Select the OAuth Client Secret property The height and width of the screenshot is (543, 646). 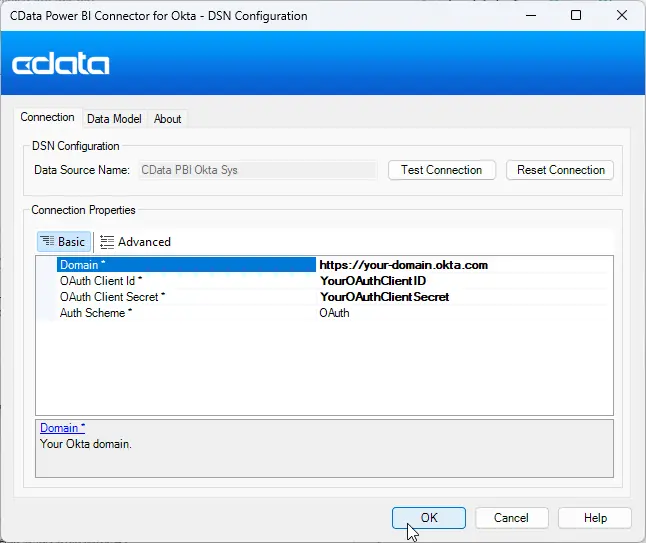pyautogui.click(x=185, y=297)
